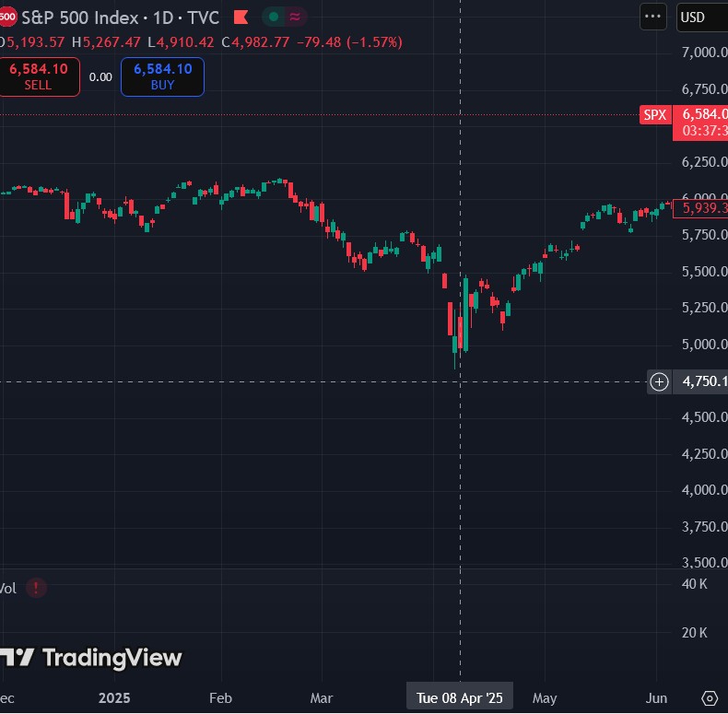
Task: Click the 20 K volume scale label
Action: coord(695,633)
